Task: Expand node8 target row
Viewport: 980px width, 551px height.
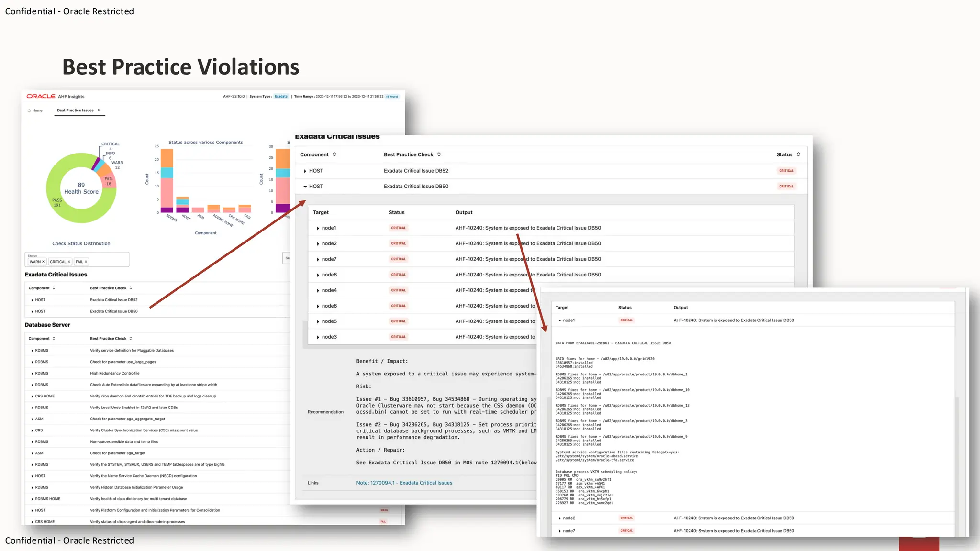Action: click(318, 275)
